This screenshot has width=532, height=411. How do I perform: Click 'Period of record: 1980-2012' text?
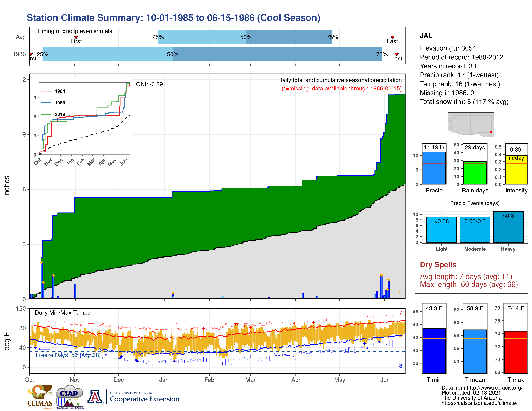[x=462, y=57]
